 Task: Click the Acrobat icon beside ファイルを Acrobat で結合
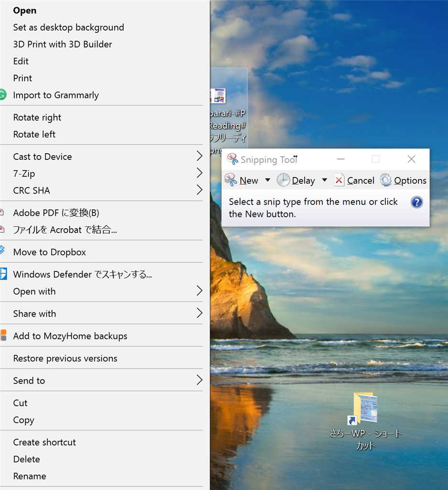click(x=2, y=230)
